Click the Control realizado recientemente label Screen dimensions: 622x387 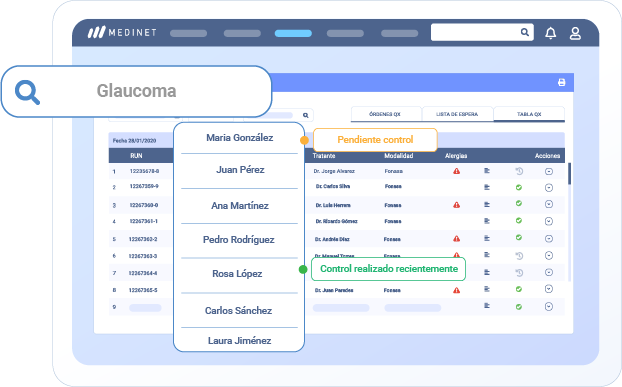(x=389, y=269)
